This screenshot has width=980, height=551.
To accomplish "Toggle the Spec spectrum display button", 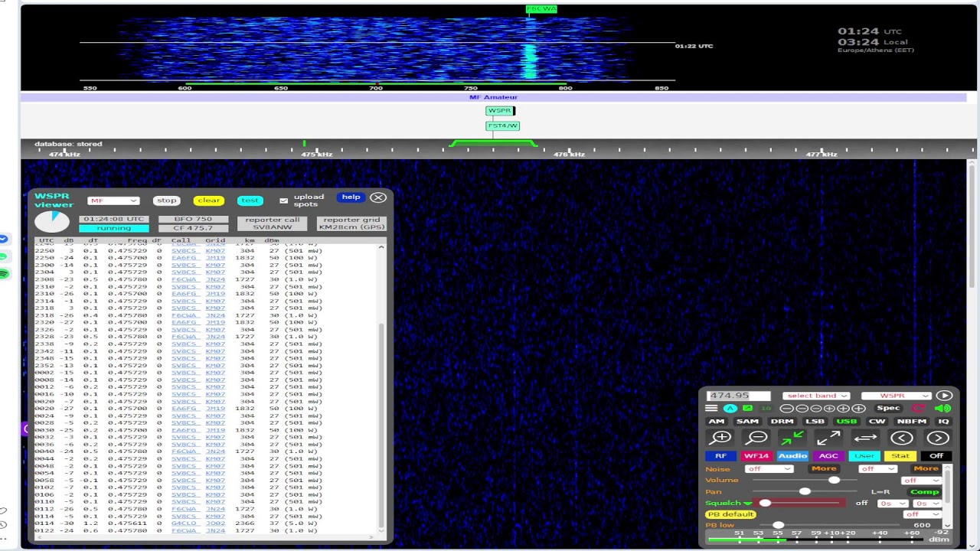I will (889, 408).
